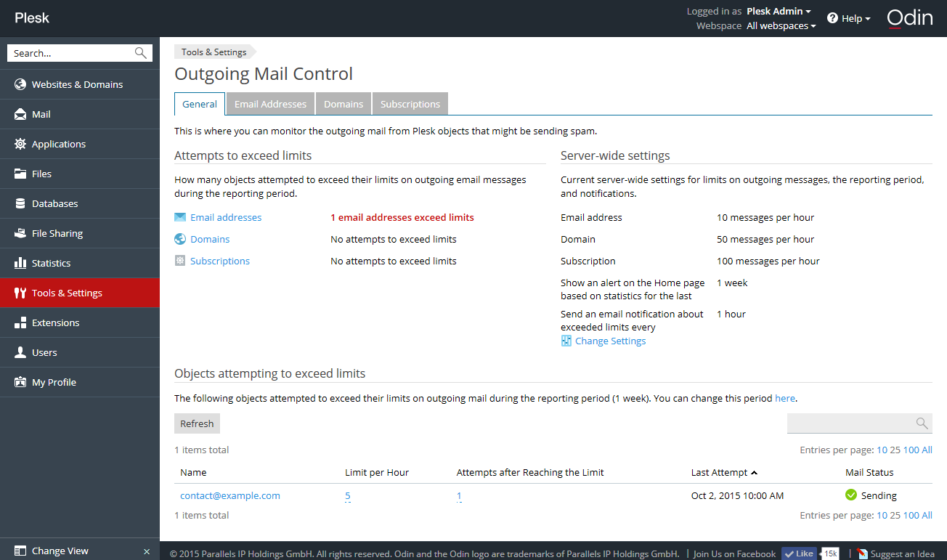
Task: Switch to the Subscriptions tab
Action: coord(410,104)
